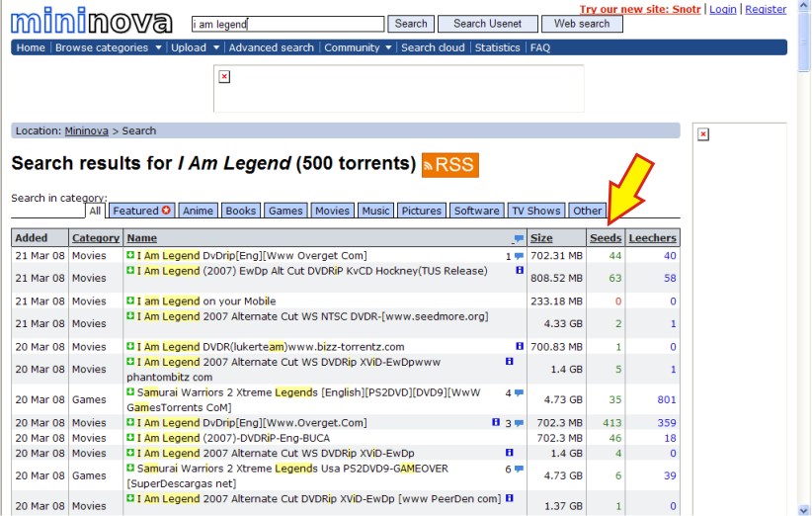Switch to the Pictures category tab
Viewport: 812px width, 516px height.
click(x=422, y=211)
